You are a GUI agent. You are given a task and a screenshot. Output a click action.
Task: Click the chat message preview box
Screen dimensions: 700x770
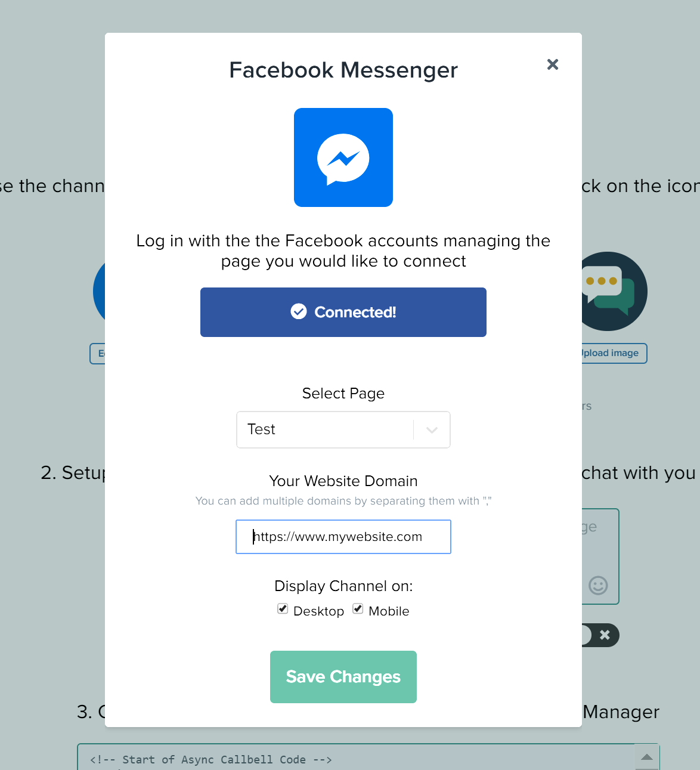(x=600, y=556)
